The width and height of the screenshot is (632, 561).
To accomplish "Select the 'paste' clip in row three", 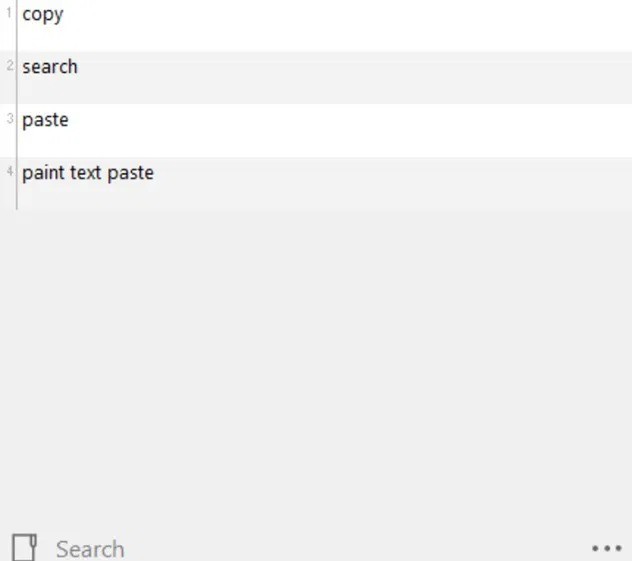I will [45, 120].
